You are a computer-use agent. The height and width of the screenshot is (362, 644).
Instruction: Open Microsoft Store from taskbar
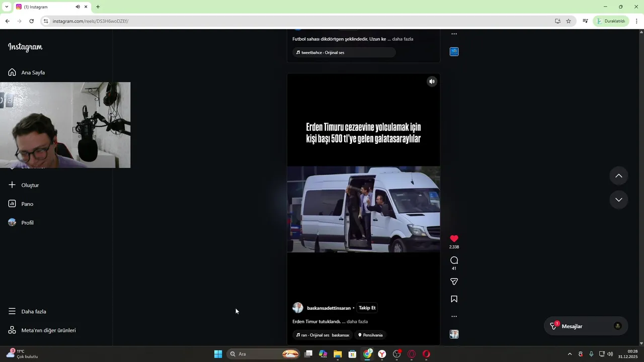353,354
